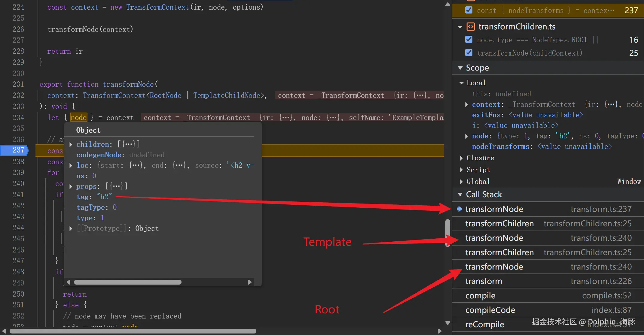Select the compile frame in the Call Stack

click(480, 296)
